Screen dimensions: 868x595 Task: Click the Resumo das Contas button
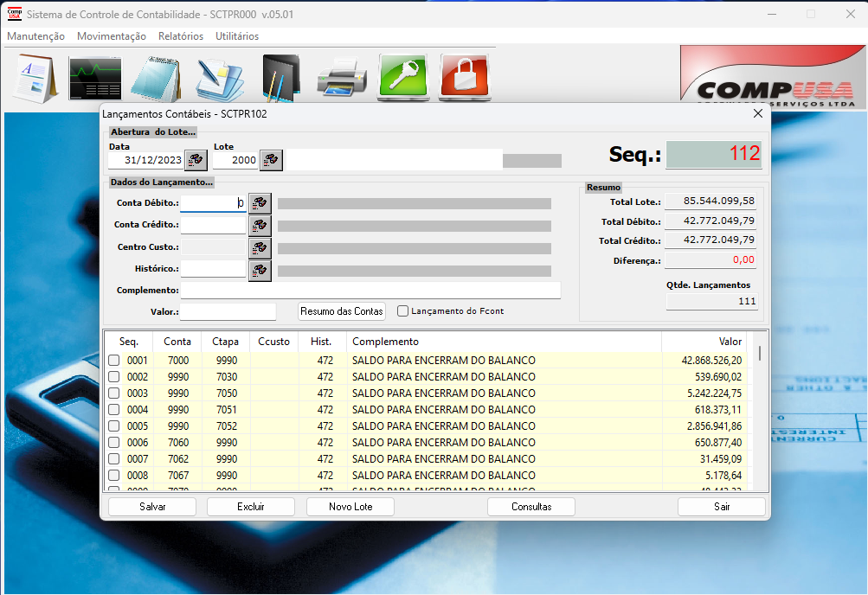pyautogui.click(x=342, y=311)
